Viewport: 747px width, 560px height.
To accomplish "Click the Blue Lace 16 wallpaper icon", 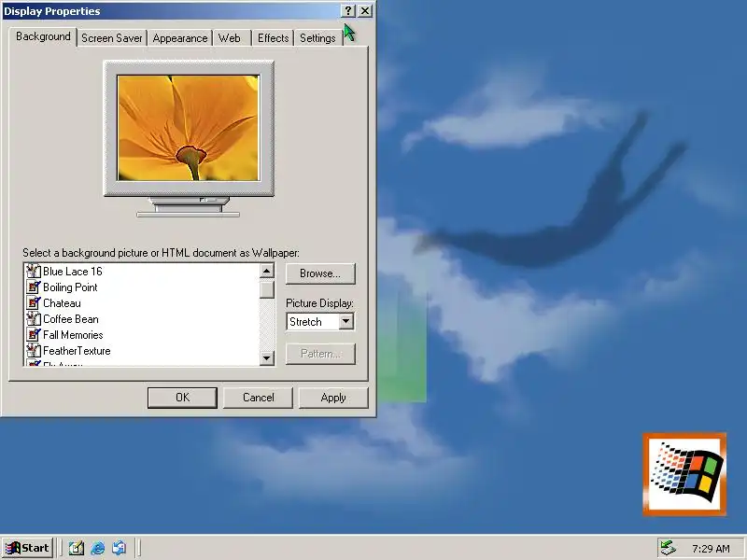I will (33, 272).
